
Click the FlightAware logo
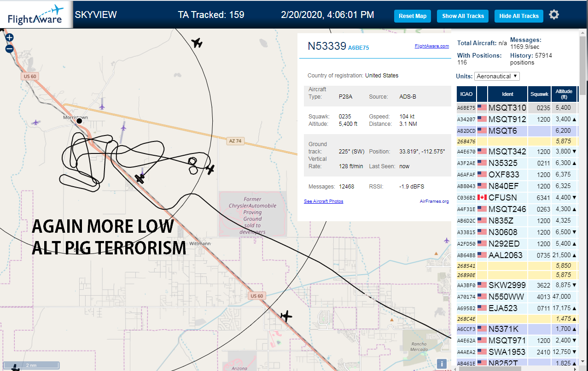36,15
